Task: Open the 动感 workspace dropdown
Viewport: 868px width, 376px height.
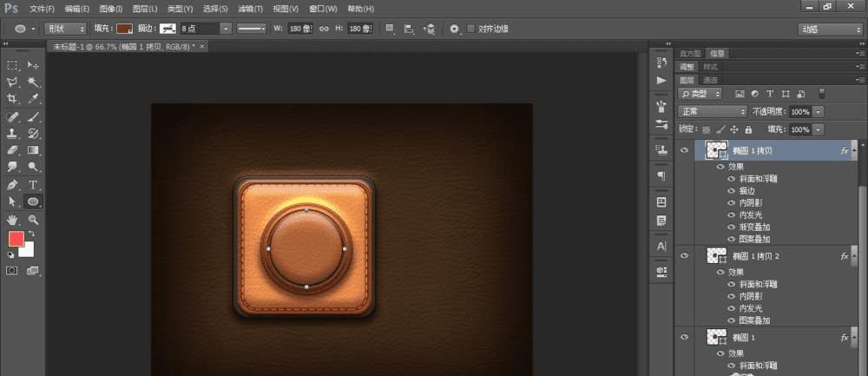Action: [829, 29]
